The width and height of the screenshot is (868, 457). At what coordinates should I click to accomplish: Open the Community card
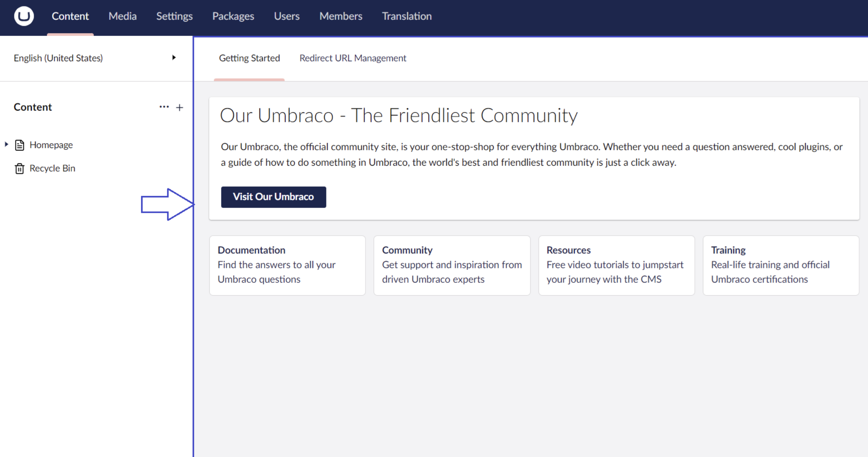(x=451, y=265)
